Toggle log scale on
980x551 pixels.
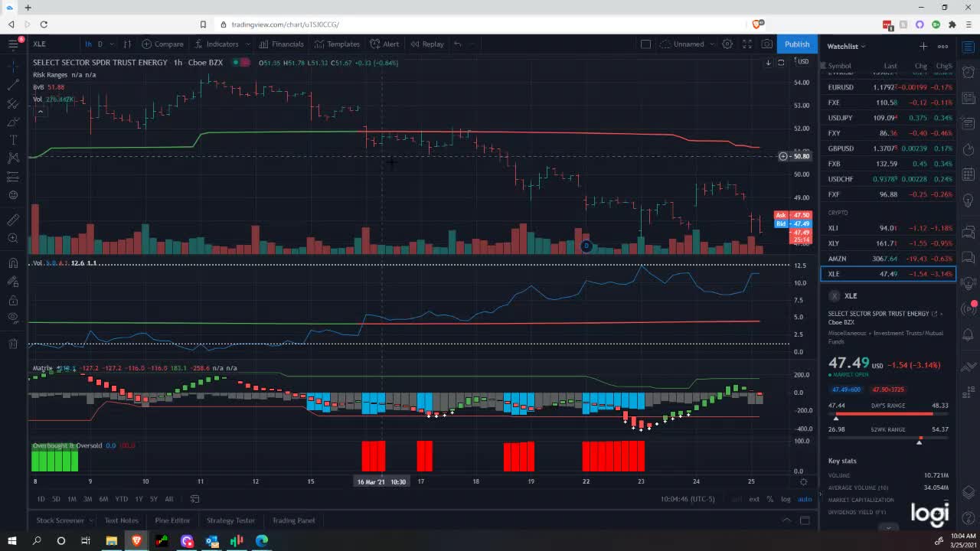(x=786, y=499)
